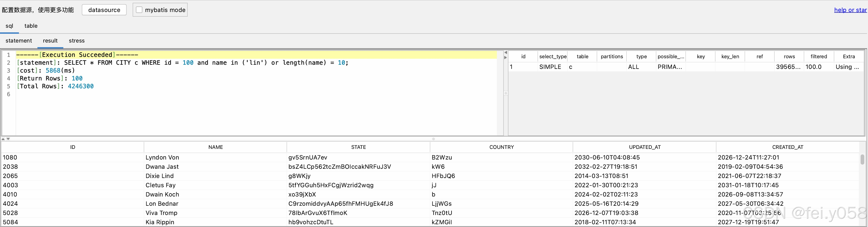This screenshot has height=227, width=868.
Task: Switch to the table tab
Action: click(31, 26)
